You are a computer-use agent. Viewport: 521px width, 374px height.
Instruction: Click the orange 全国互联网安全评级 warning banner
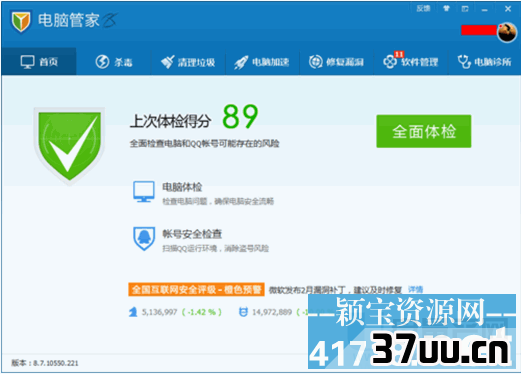coord(196,289)
